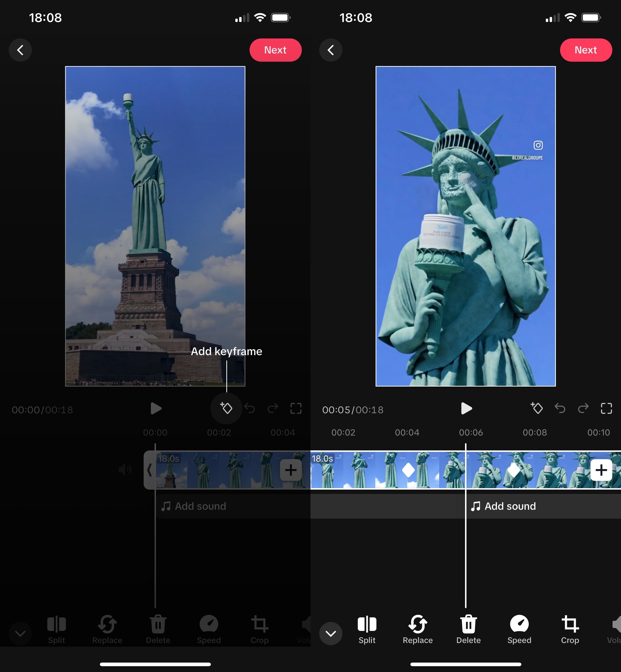Enter fullscreen preview in left screen

tap(296, 408)
